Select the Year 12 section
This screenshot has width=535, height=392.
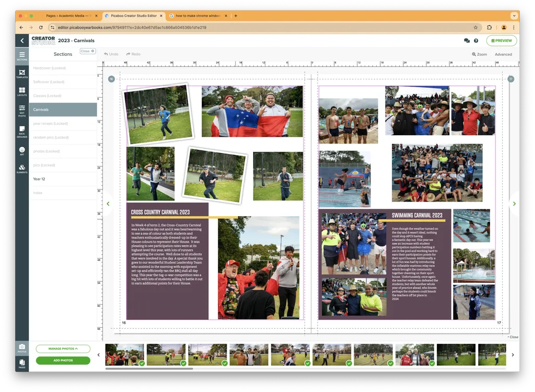point(63,179)
